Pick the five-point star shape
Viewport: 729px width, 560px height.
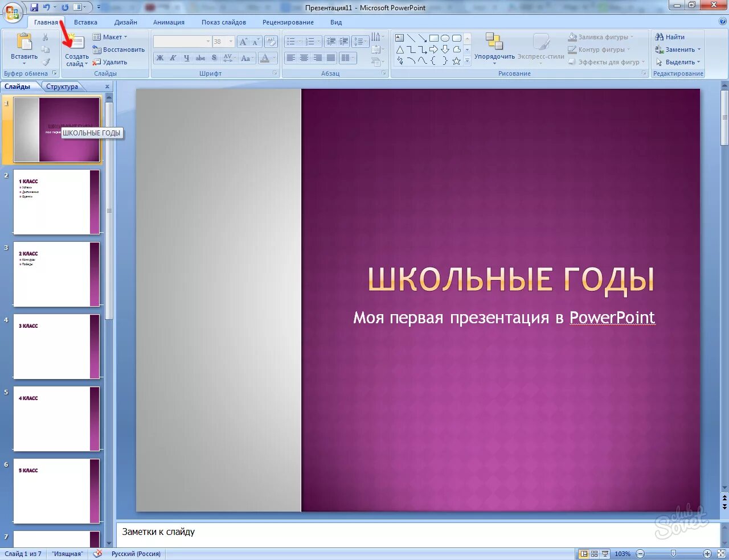coord(456,61)
